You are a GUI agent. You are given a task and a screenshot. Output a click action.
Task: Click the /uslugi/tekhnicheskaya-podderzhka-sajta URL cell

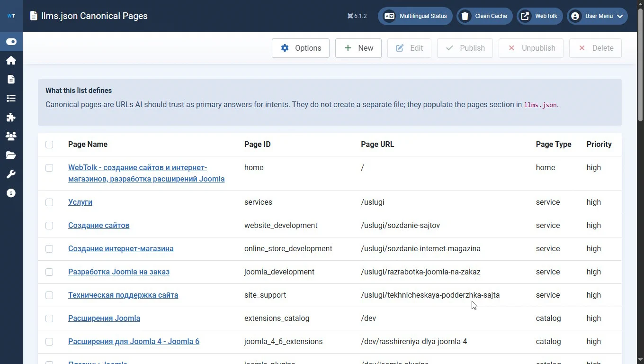point(430,295)
